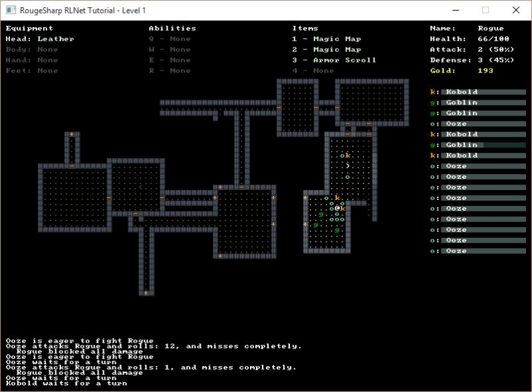This screenshot has width=532, height=392.
Task: Click the Items heading
Action: (x=305, y=29)
